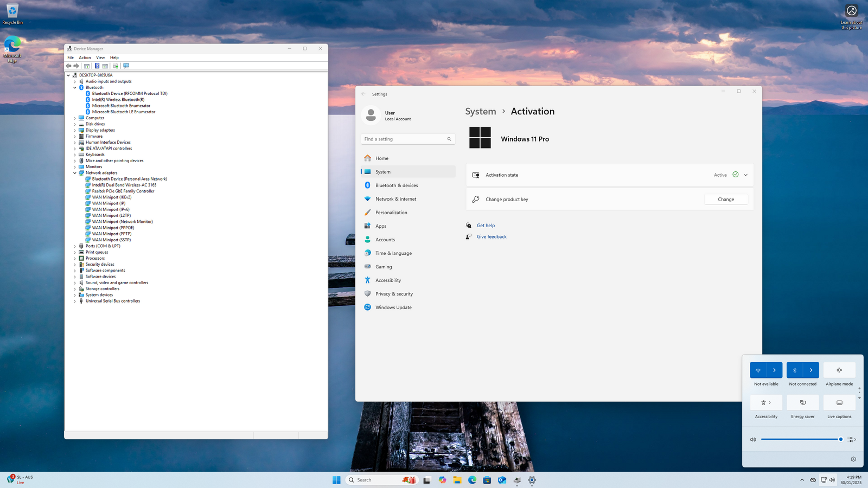Open Bluetooth devices list arrow in quick settings
The height and width of the screenshot is (488, 868).
click(x=811, y=370)
